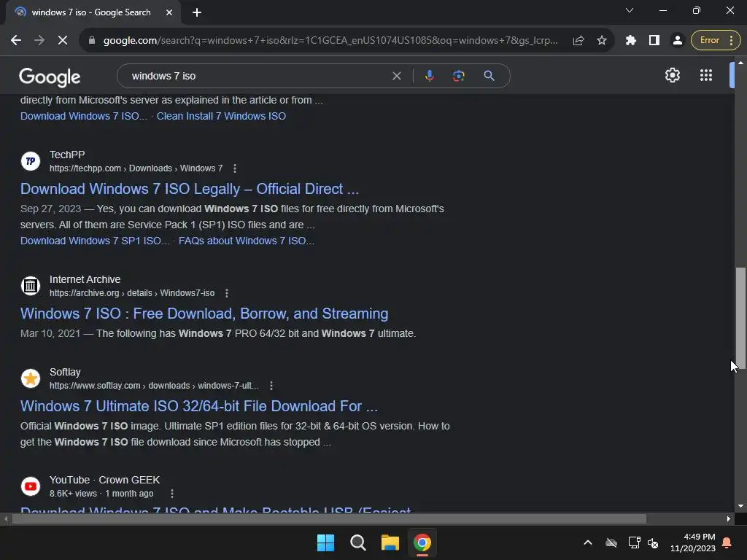
Task: Open FAQs about Windows 7 ISO... sitelink
Action: tap(246, 241)
